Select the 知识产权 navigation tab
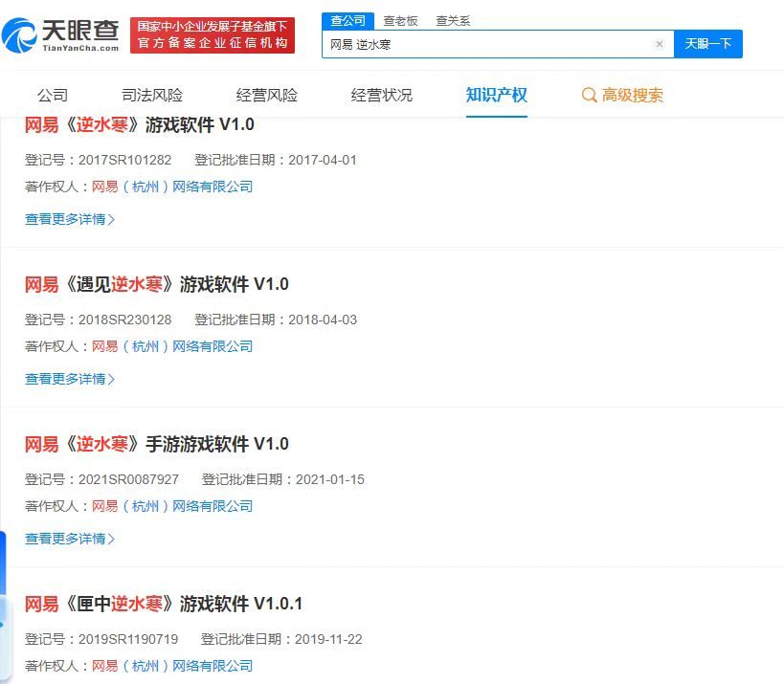The width and height of the screenshot is (784, 684). coord(496,95)
